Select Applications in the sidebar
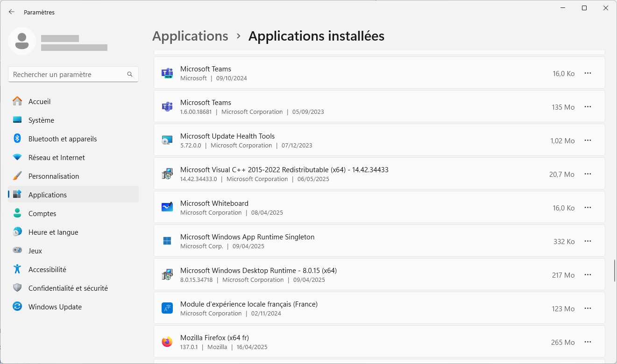This screenshot has width=617, height=364. 47,195
